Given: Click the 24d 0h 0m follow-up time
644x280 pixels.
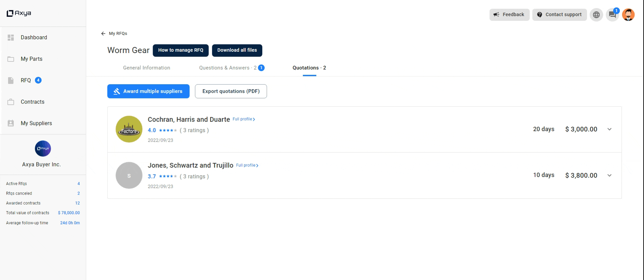Looking at the screenshot, I should 70,223.
